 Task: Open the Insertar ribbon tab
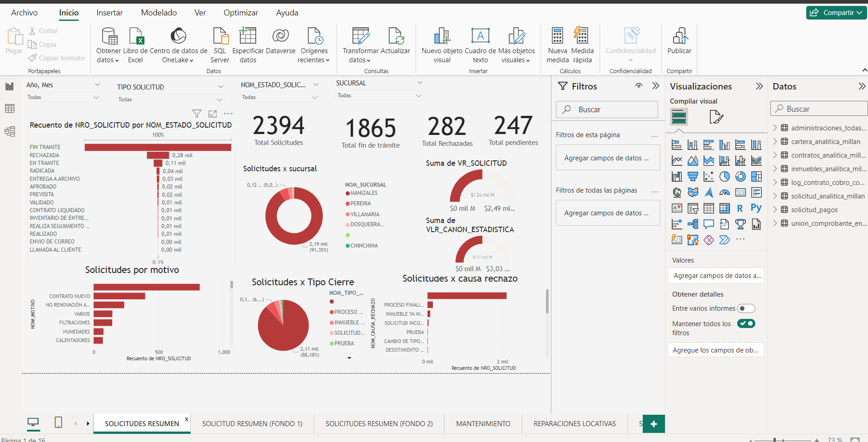point(109,13)
